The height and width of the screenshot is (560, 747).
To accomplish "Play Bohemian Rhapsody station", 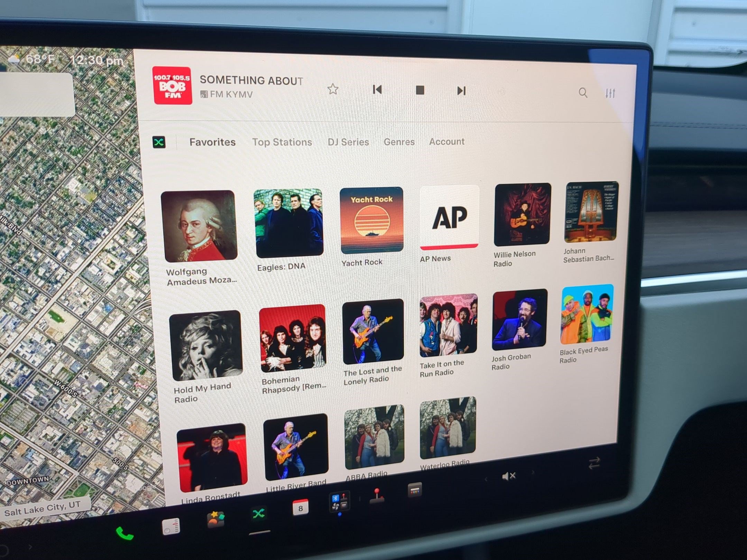I will tap(293, 338).
